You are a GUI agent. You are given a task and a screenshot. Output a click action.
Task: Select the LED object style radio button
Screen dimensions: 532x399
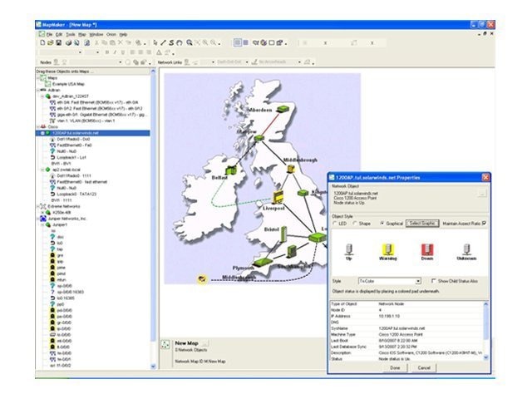pos(336,224)
